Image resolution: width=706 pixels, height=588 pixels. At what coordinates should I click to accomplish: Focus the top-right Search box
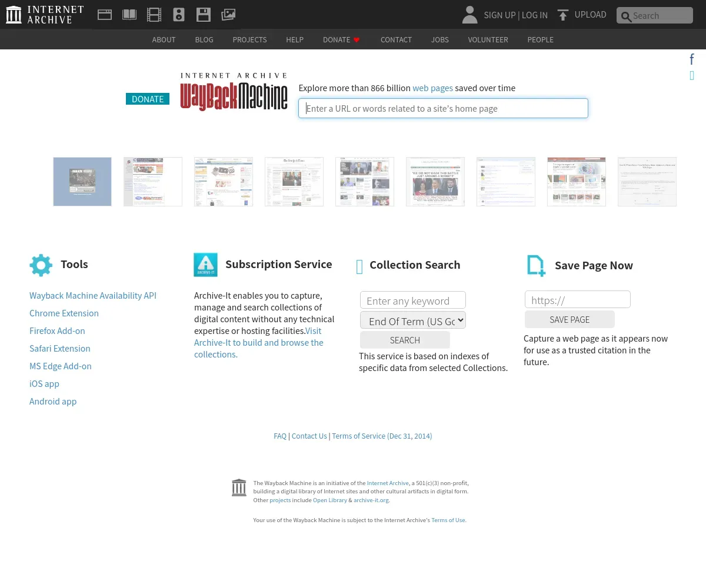tap(655, 15)
